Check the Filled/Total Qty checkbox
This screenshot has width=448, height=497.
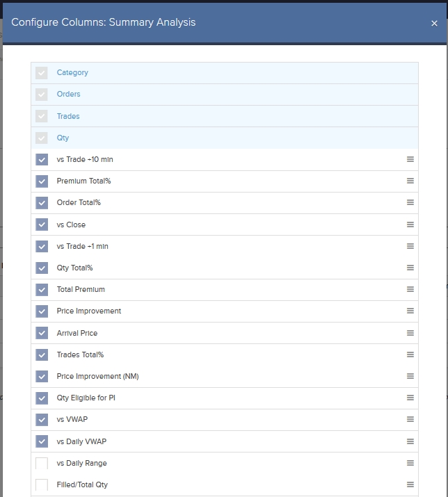[42, 484]
